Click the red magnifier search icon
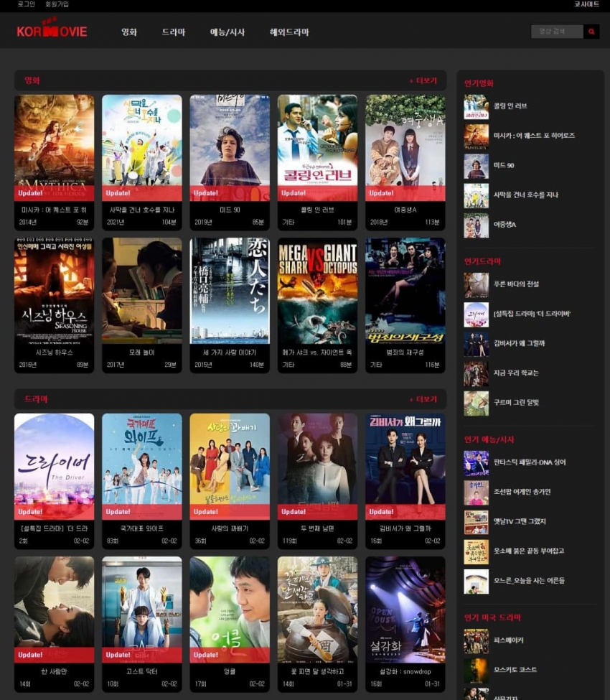The image size is (610, 700). point(591,32)
